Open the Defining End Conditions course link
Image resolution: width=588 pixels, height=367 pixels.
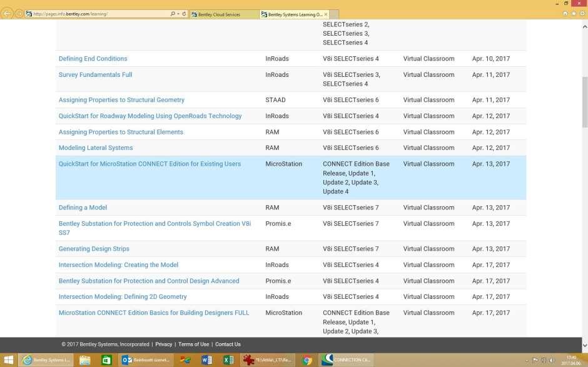[93, 59]
